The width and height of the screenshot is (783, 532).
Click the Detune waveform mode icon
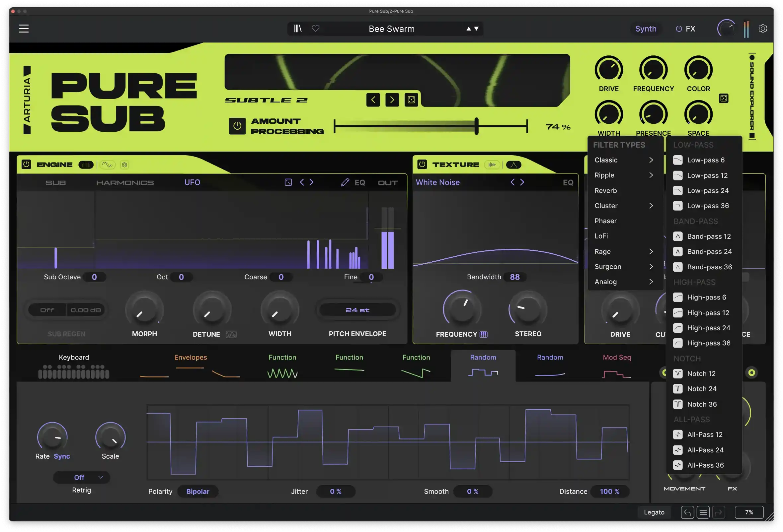[x=231, y=334]
